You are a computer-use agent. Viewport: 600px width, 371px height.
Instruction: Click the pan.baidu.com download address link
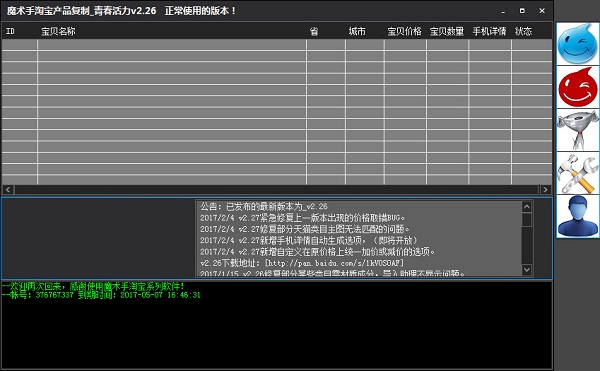pyautogui.click(x=334, y=263)
